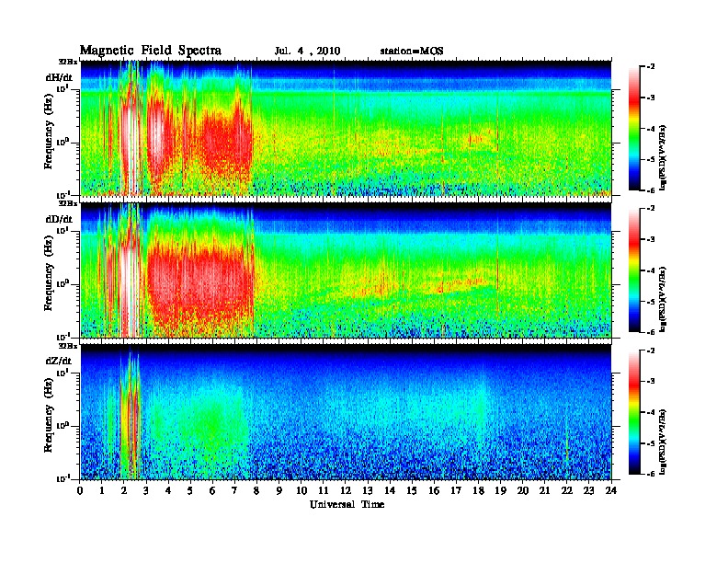
Task: Click the hour 10 tick label
Action: point(301,490)
